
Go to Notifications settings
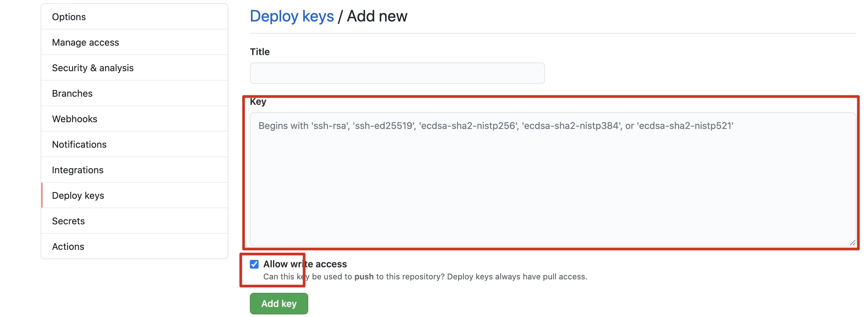79,145
